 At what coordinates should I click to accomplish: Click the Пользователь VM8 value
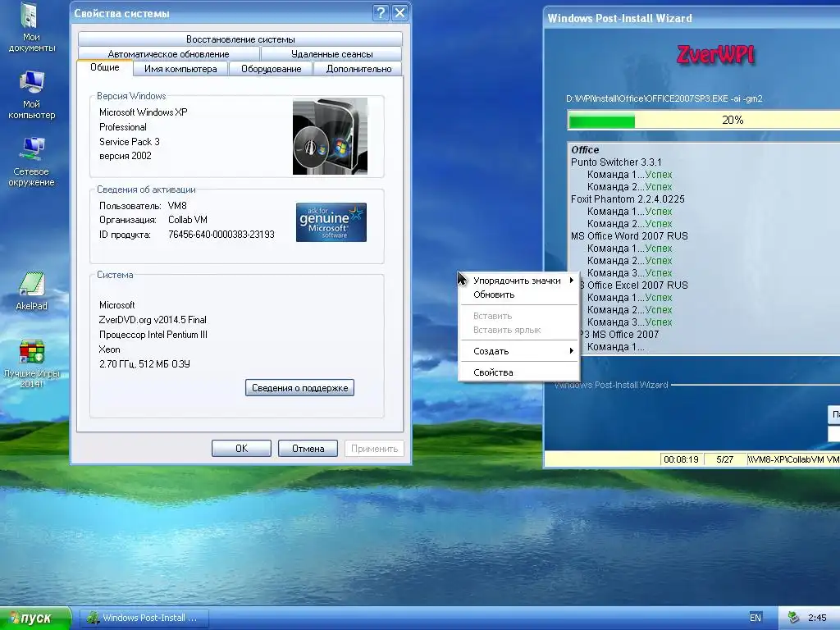point(177,206)
